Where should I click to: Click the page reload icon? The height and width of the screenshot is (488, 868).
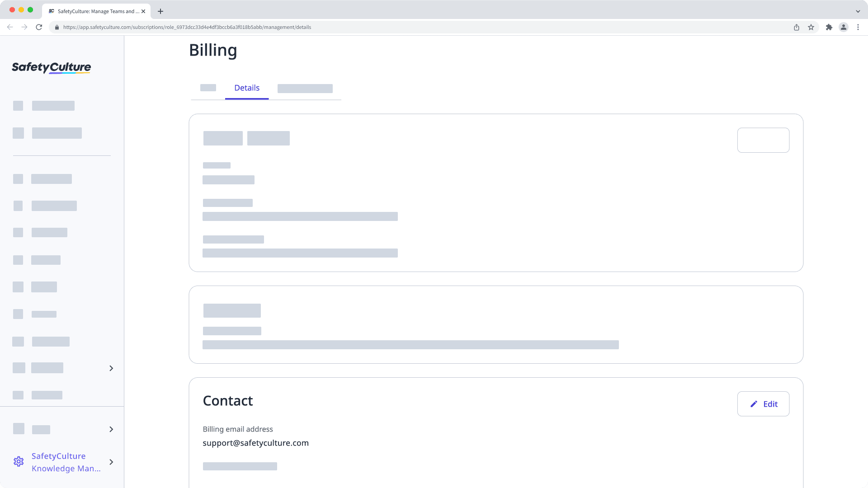pyautogui.click(x=39, y=27)
